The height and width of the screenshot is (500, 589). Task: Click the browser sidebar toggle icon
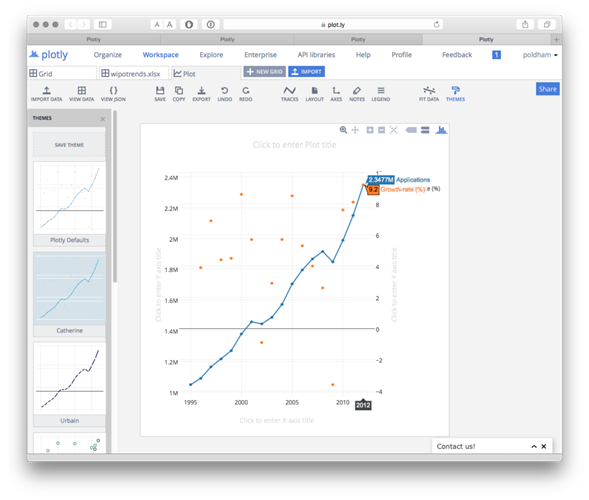(103, 24)
